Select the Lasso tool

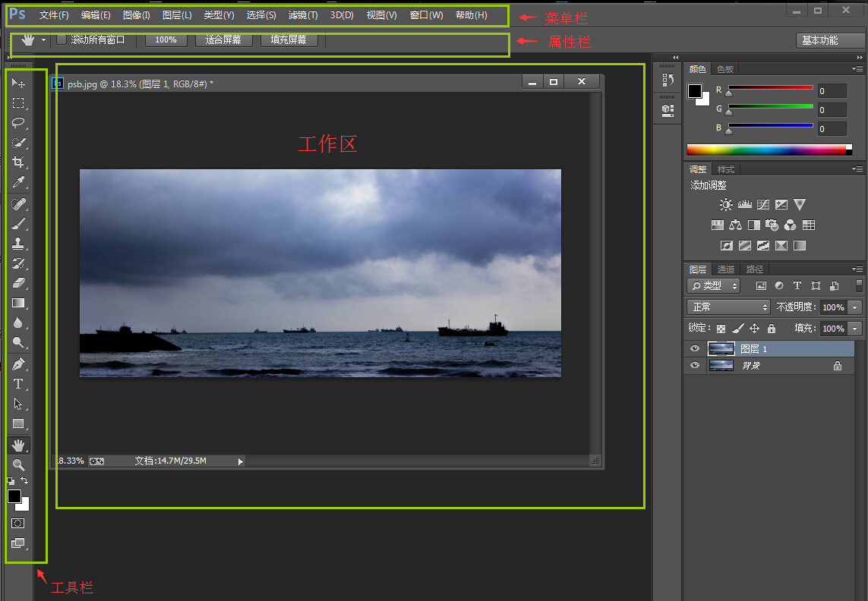point(19,123)
